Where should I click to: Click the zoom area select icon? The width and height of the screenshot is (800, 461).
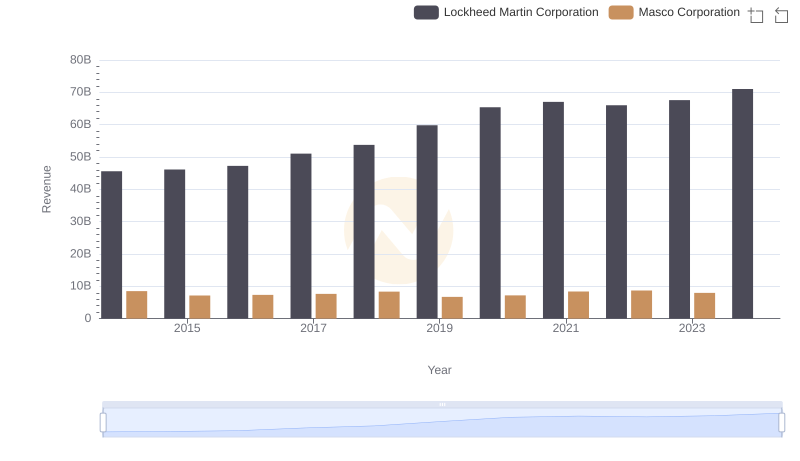click(x=756, y=15)
